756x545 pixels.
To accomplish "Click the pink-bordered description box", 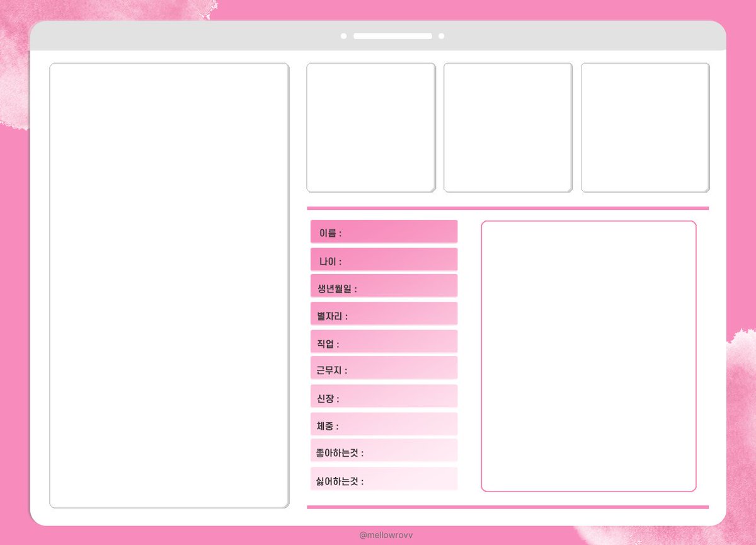I will point(588,356).
